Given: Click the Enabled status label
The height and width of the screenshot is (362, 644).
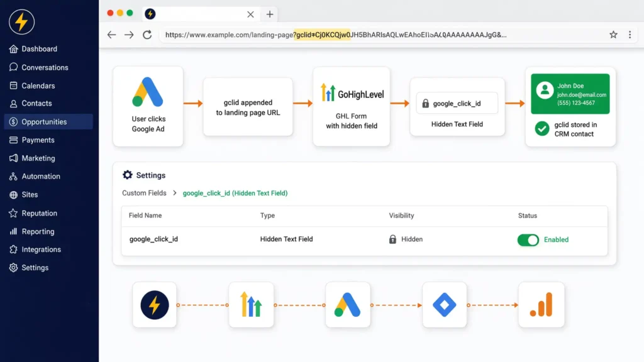Looking at the screenshot, I should click(x=556, y=239).
